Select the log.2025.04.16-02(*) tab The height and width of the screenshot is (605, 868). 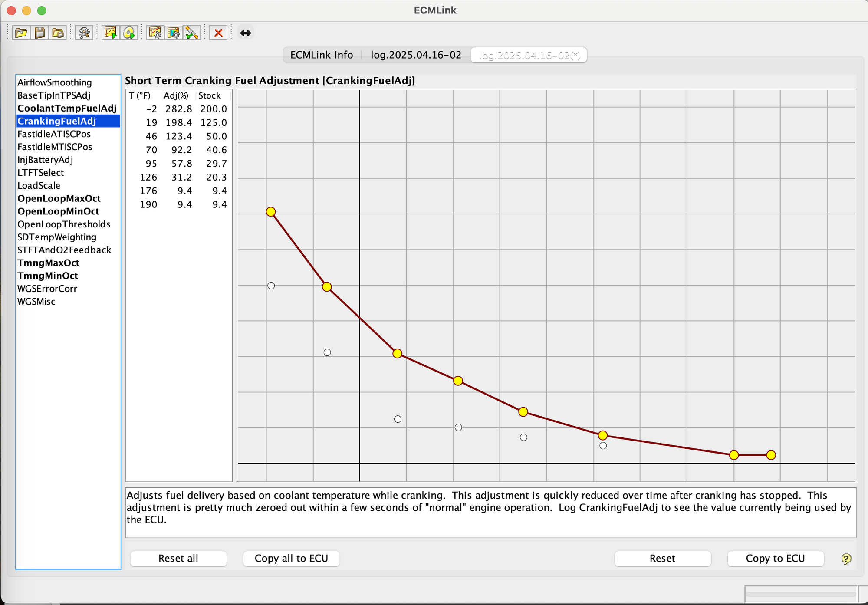point(529,55)
